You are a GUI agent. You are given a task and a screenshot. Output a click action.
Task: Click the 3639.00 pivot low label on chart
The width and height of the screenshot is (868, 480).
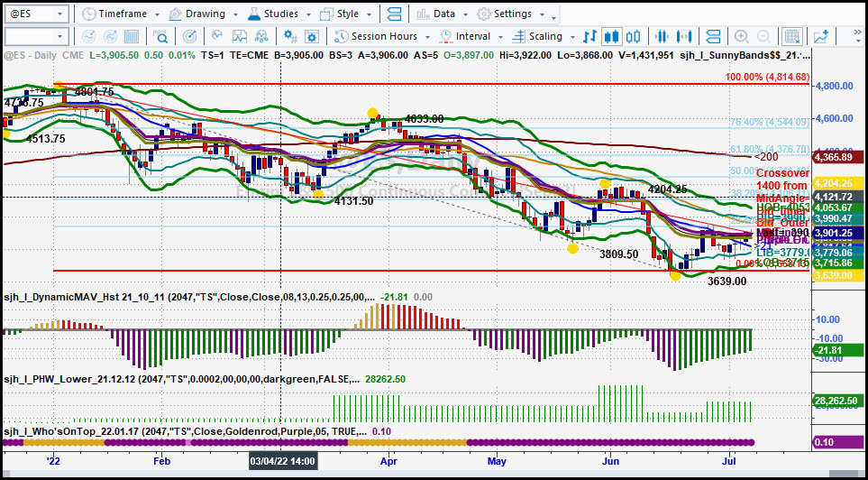[x=726, y=282]
